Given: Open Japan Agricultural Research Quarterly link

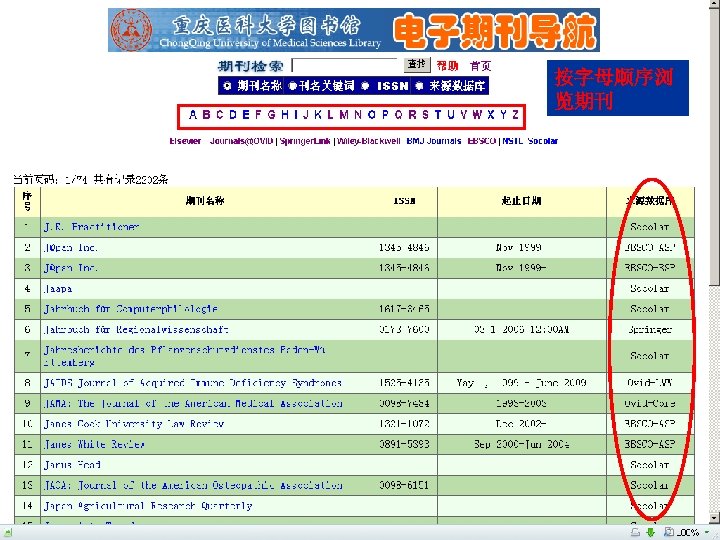Looking at the screenshot, I should coord(148,506).
